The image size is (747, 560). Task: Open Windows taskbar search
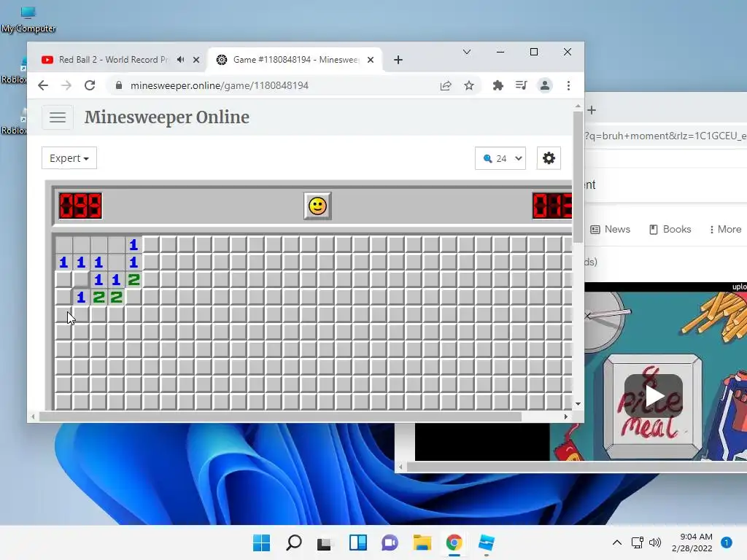(x=293, y=542)
